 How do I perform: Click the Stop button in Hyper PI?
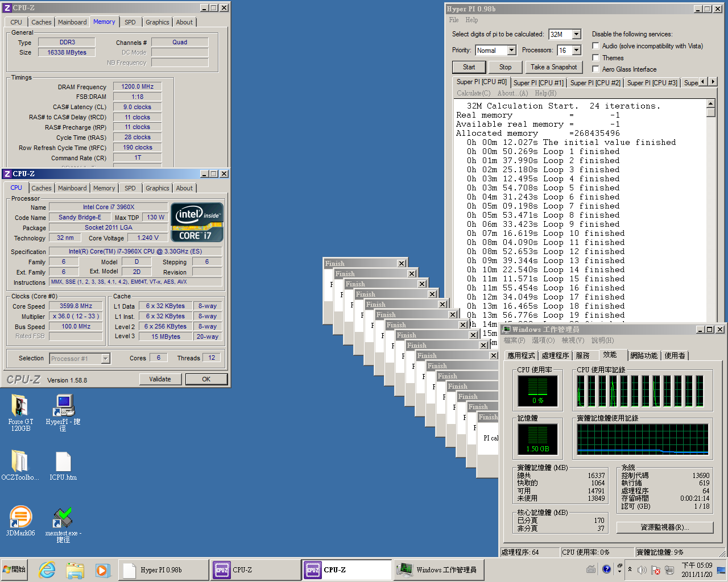coord(505,67)
